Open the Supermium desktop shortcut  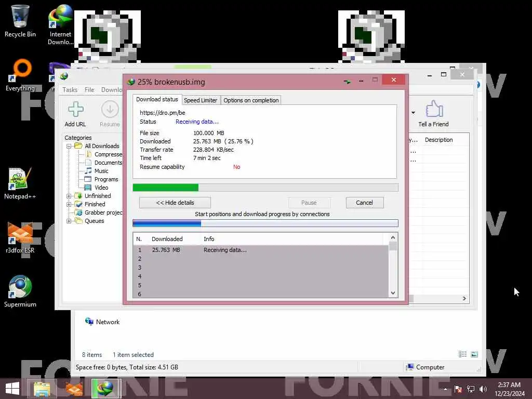(x=20, y=291)
